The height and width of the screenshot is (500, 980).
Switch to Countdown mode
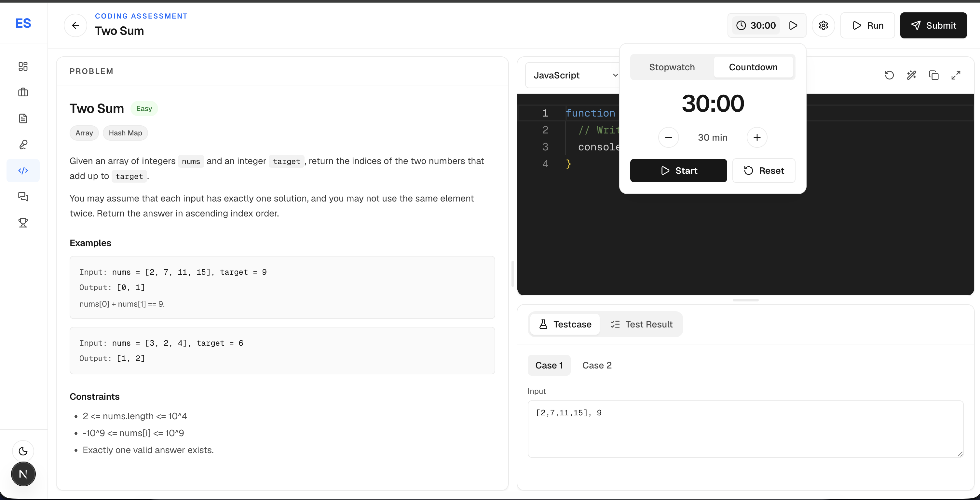click(753, 67)
